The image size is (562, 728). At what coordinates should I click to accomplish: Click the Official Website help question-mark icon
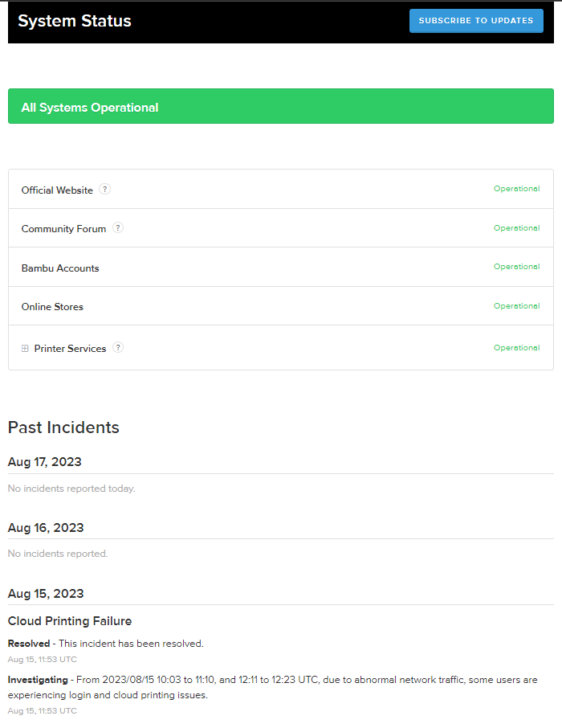point(105,190)
